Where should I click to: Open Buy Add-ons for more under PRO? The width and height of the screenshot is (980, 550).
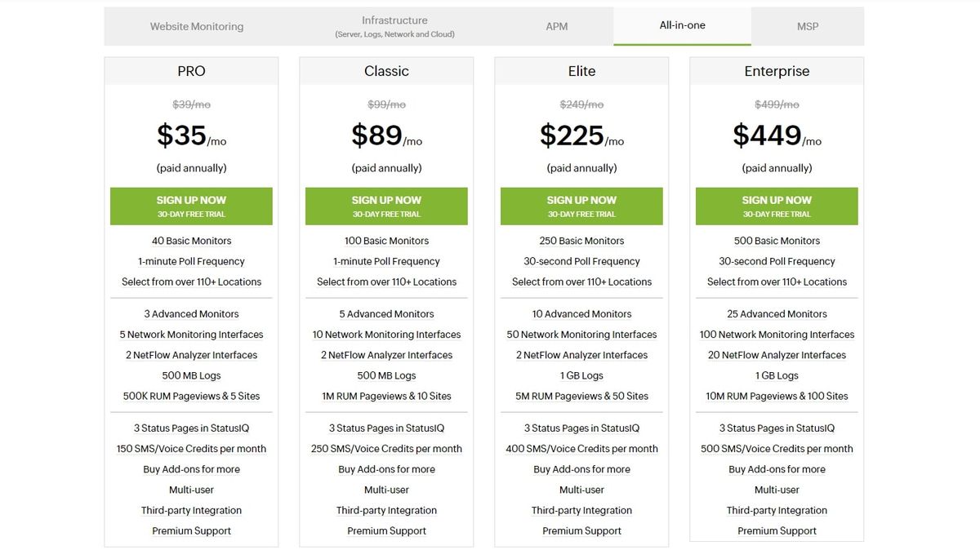click(x=190, y=468)
